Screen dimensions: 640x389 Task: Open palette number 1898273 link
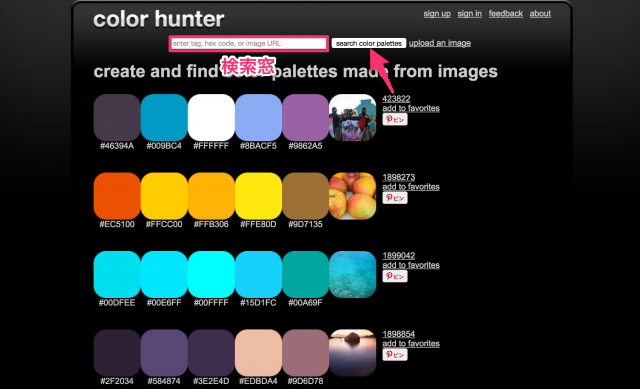(x=398, y=177)
